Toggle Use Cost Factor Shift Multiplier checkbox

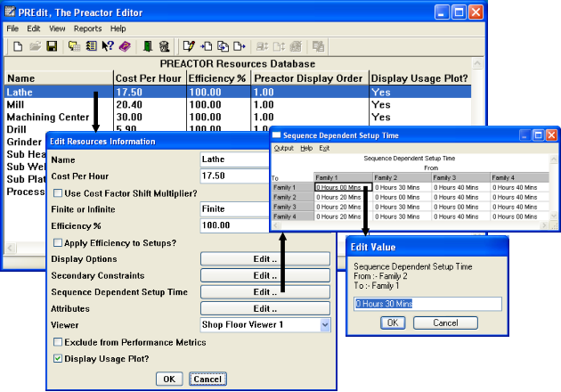[58, 193]
